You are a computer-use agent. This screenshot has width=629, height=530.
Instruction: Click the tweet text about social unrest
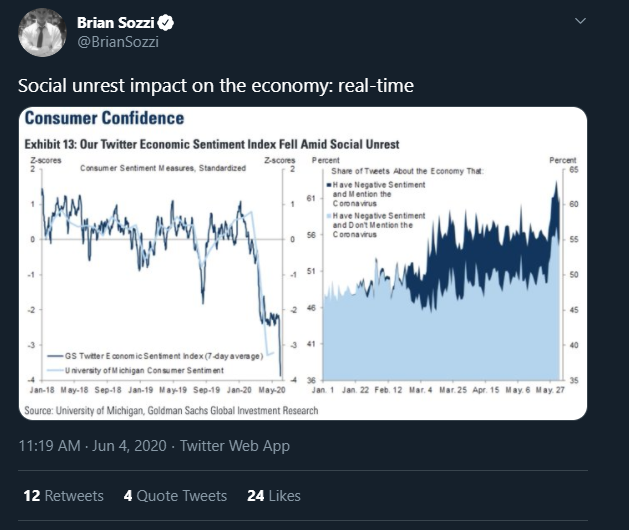click(x=216, y=85)
